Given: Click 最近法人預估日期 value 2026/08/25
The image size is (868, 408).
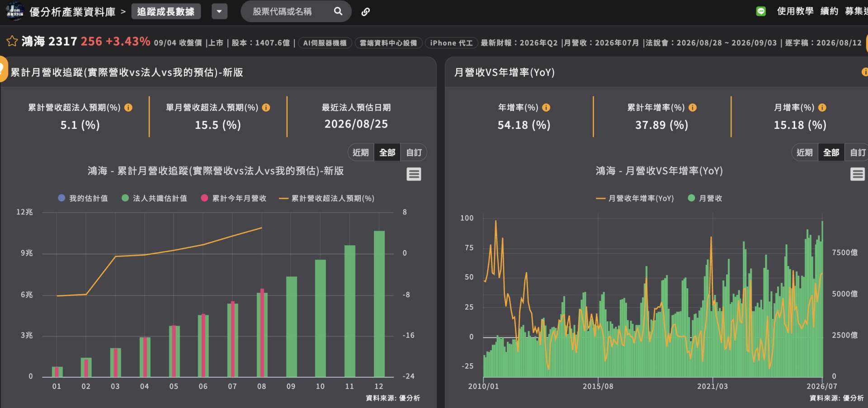Looking at the screenshot, I should pyautogui.click(x=356, y=124).
